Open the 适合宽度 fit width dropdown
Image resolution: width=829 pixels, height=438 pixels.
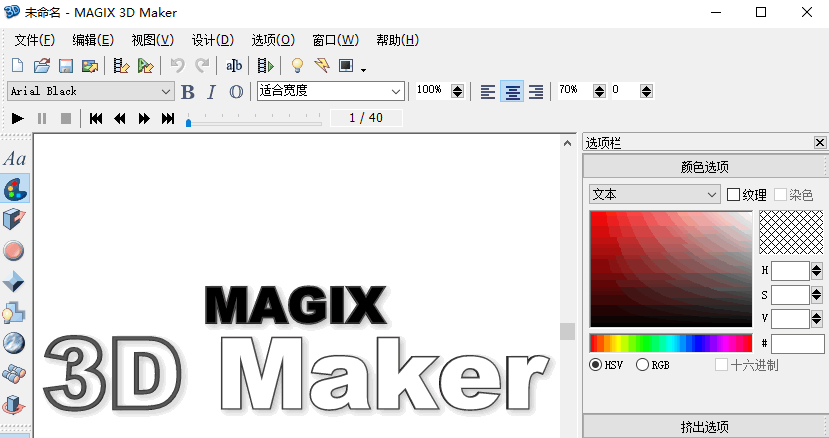331,91
